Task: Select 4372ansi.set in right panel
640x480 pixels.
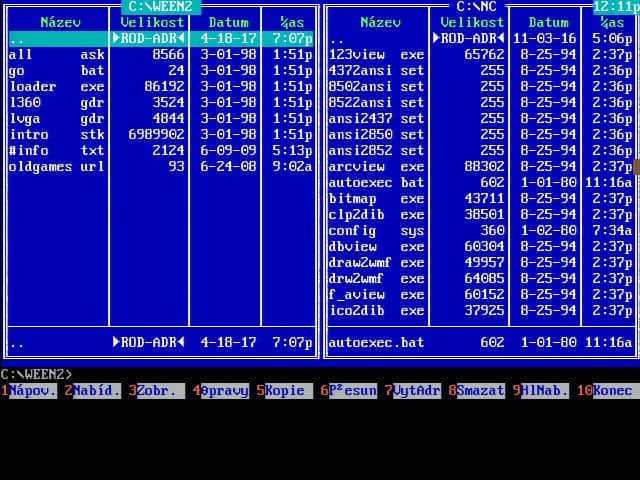Action: point(480,71)
